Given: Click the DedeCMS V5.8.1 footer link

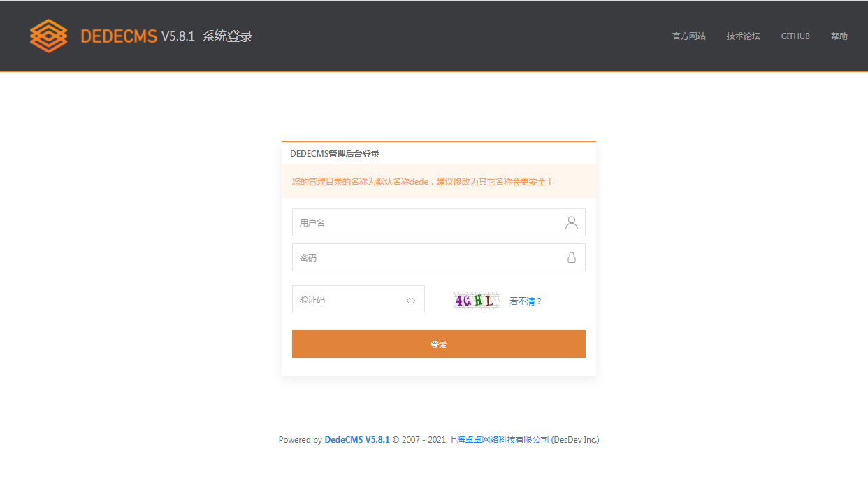Looking at the screenshot, I should coord(357,439).
